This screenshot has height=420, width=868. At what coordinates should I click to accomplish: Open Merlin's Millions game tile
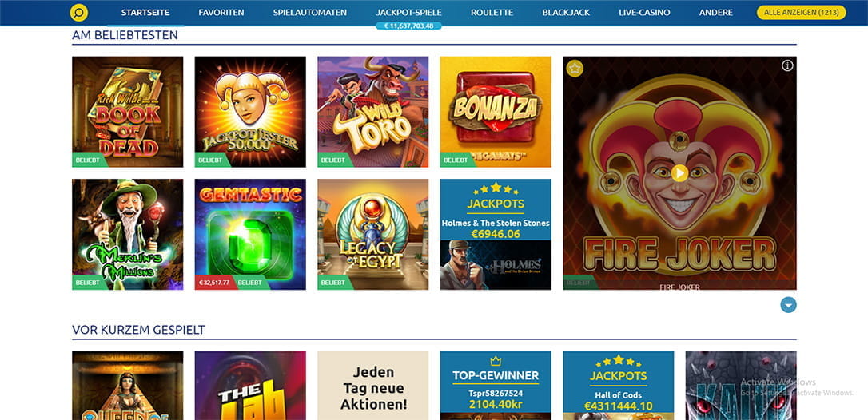click(127, 234)
